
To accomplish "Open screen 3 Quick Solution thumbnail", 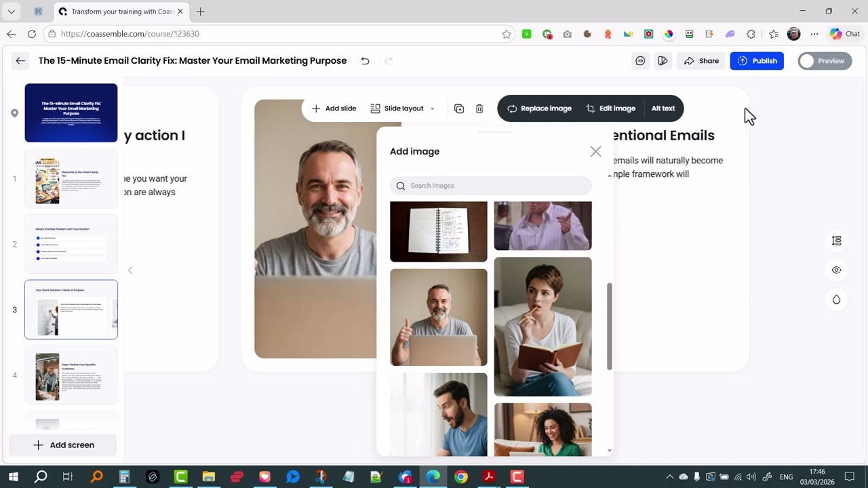I will pos(71,310).
